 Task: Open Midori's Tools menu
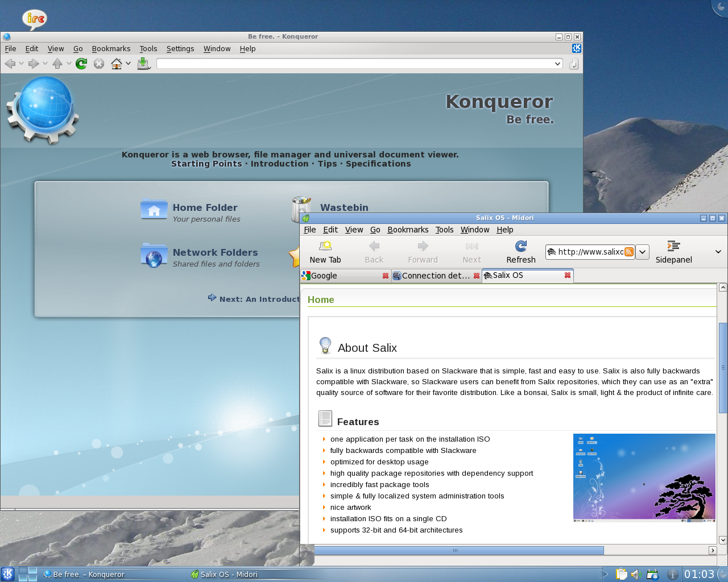click(x=444, y=230)
